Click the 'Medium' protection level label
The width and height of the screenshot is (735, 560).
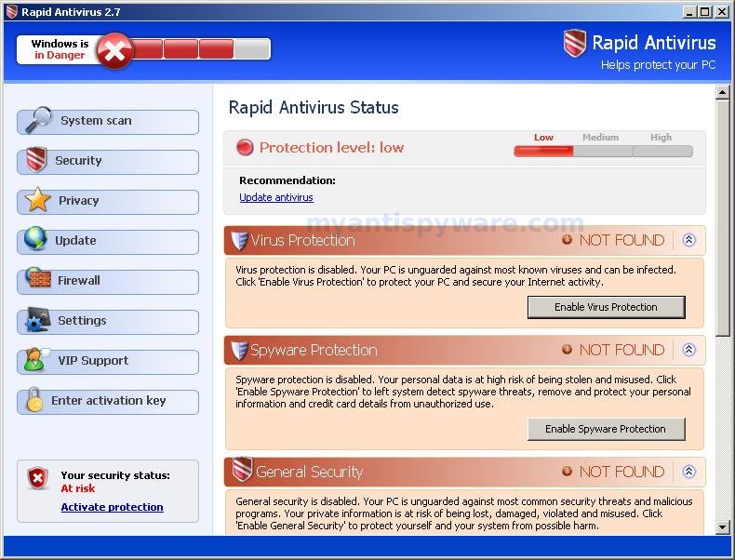[600, 138]
